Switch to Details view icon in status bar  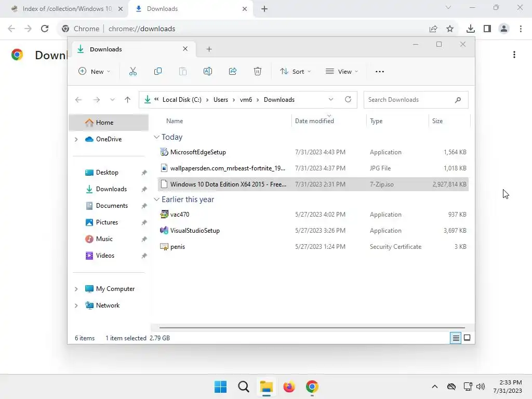[456, 338]
